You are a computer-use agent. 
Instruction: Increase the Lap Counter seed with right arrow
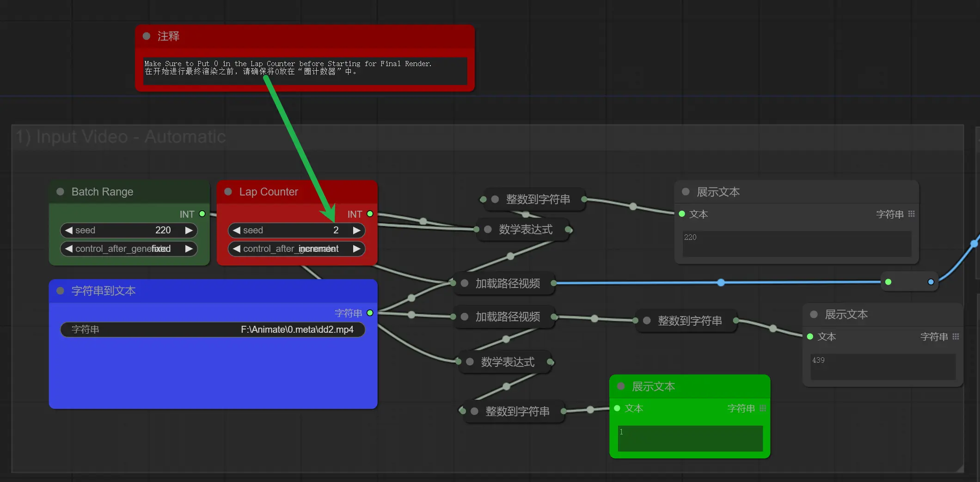tap(356, 230)
